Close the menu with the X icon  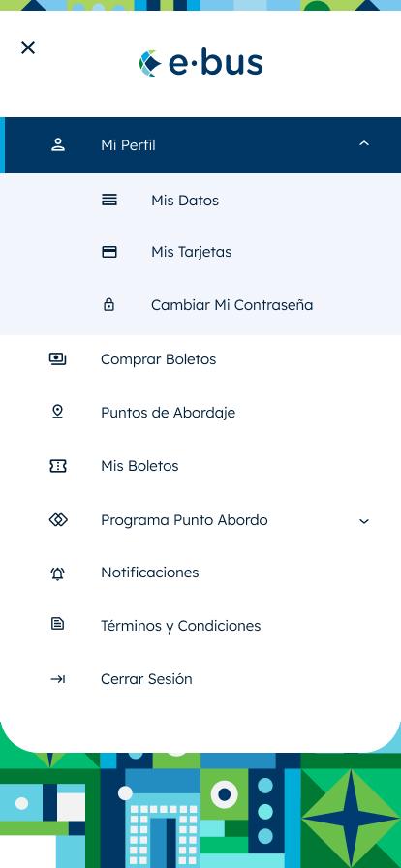[x=28, y=47]
